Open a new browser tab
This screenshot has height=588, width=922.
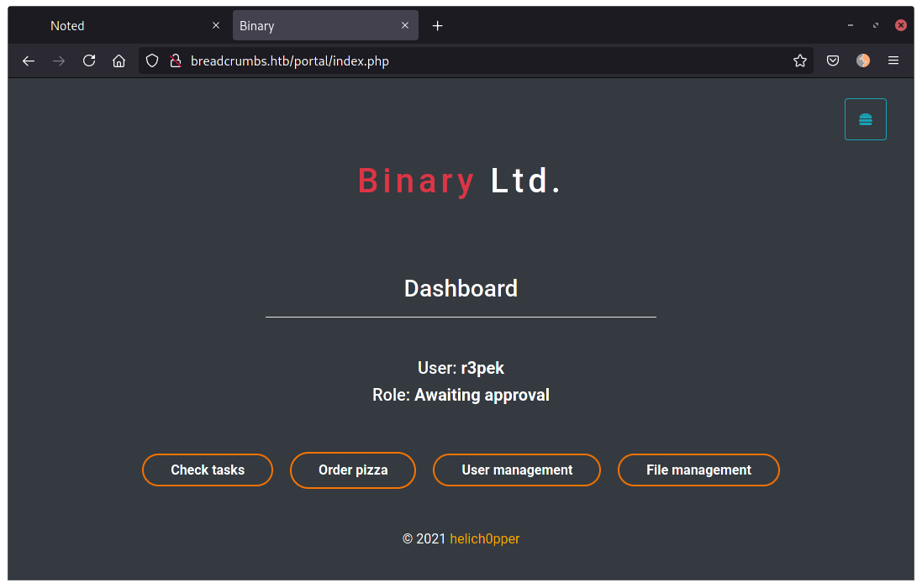click(x=437, y=26)
